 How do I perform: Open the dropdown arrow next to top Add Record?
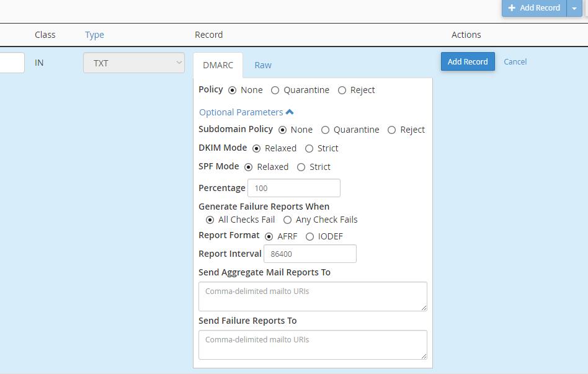click(x=574, y=8)
